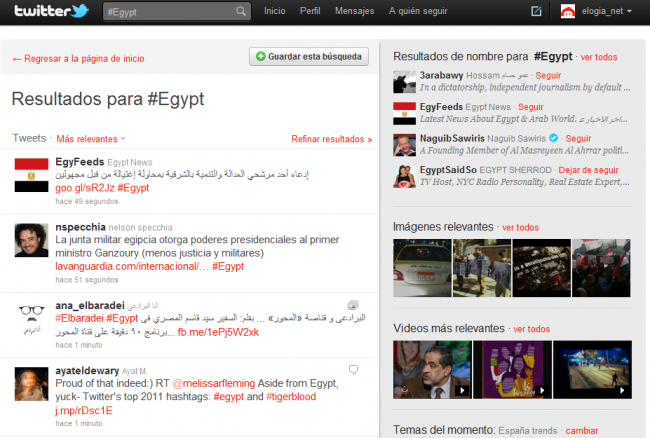650x438 pixels.
Task: Click Regresar a la página de inicio
Action: (78, 58)
